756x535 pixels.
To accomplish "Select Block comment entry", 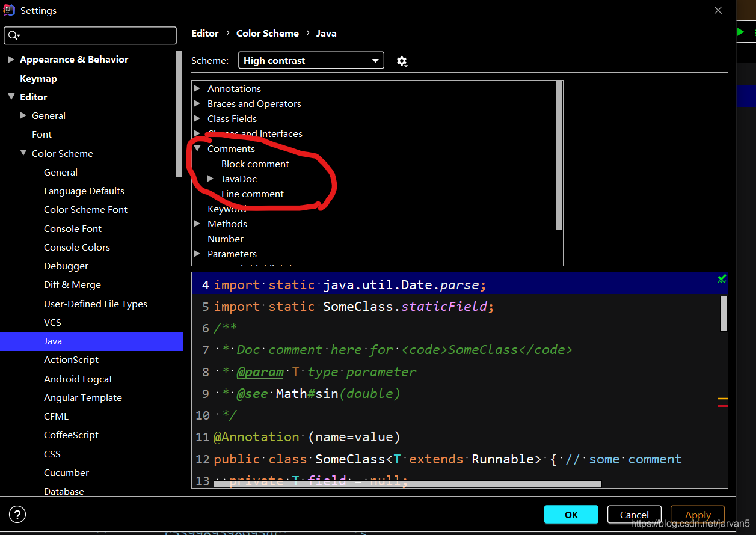I will (255, 164).
